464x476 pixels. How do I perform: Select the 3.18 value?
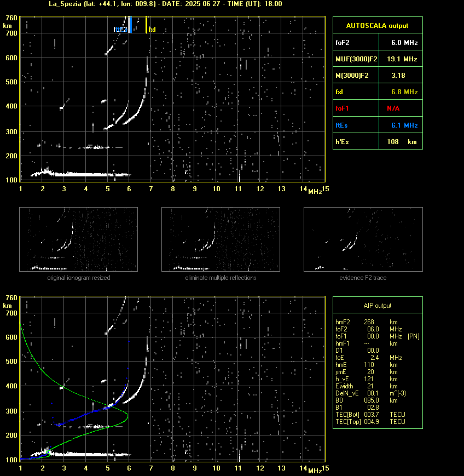tap(398, 75)
